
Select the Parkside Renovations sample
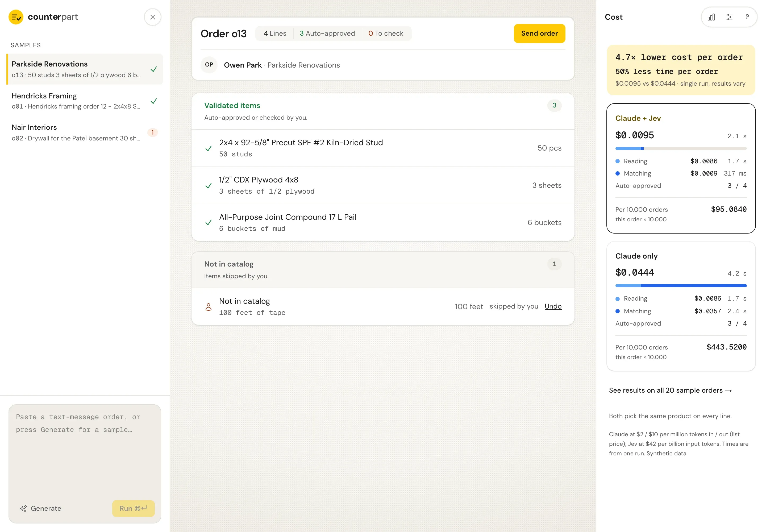pyautogui.click(x=85, y=69)
